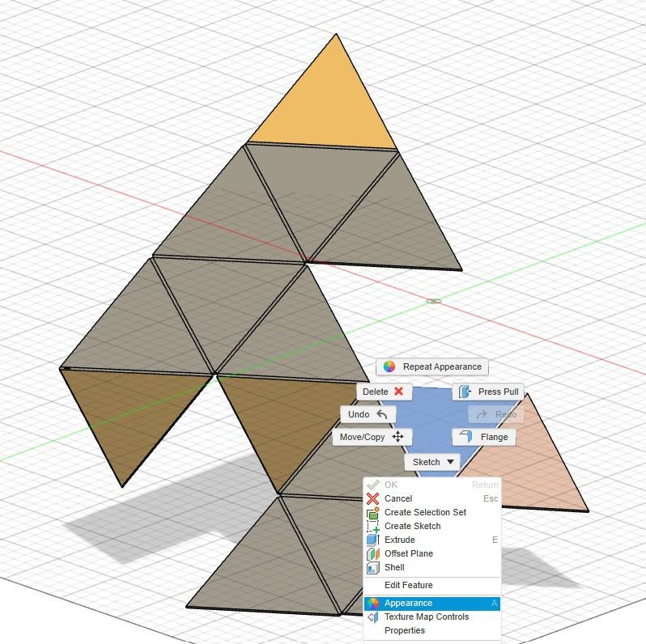Screen dimensions: 646x644
Task: Click the greyed Redo button
Action: [x=496, y=414]
